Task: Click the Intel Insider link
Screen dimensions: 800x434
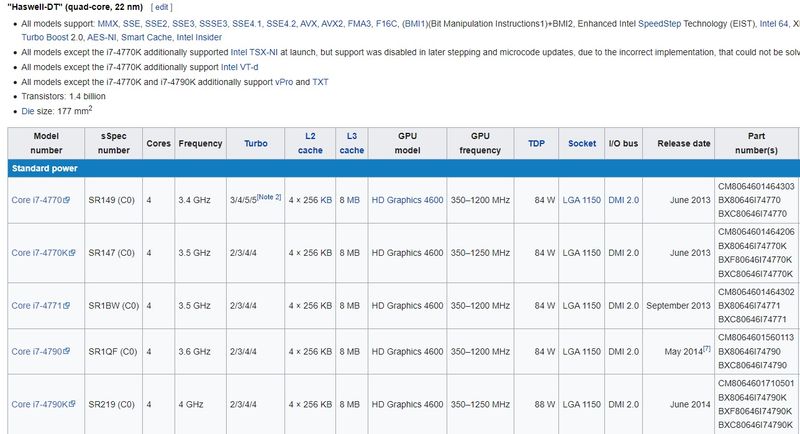Action: coord(199,37)
